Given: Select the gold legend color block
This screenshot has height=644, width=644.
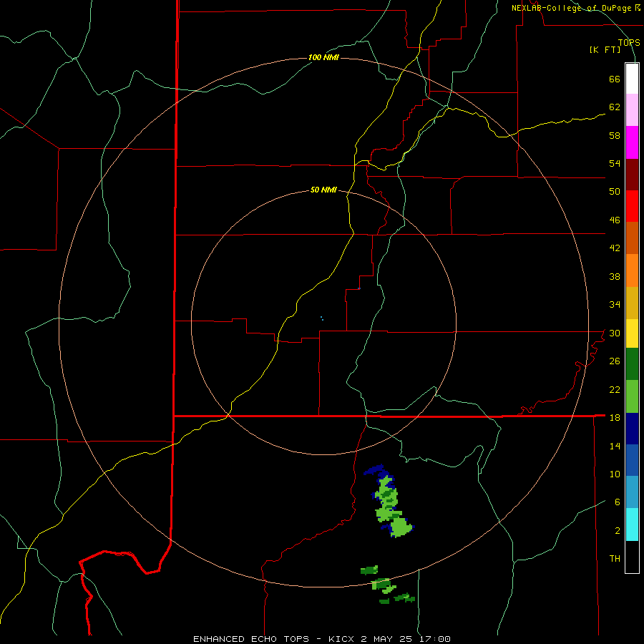Looking at the screenshot, I should (x=632, y=303).
